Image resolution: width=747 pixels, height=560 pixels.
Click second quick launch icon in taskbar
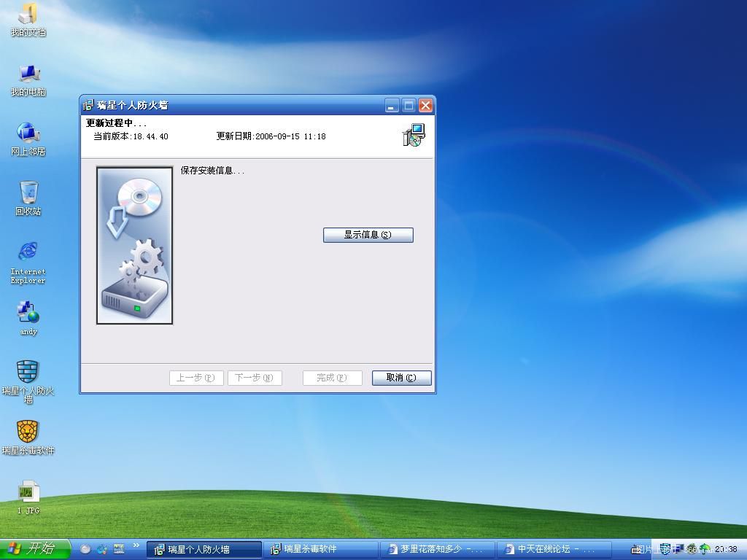[x=102, y=549]
